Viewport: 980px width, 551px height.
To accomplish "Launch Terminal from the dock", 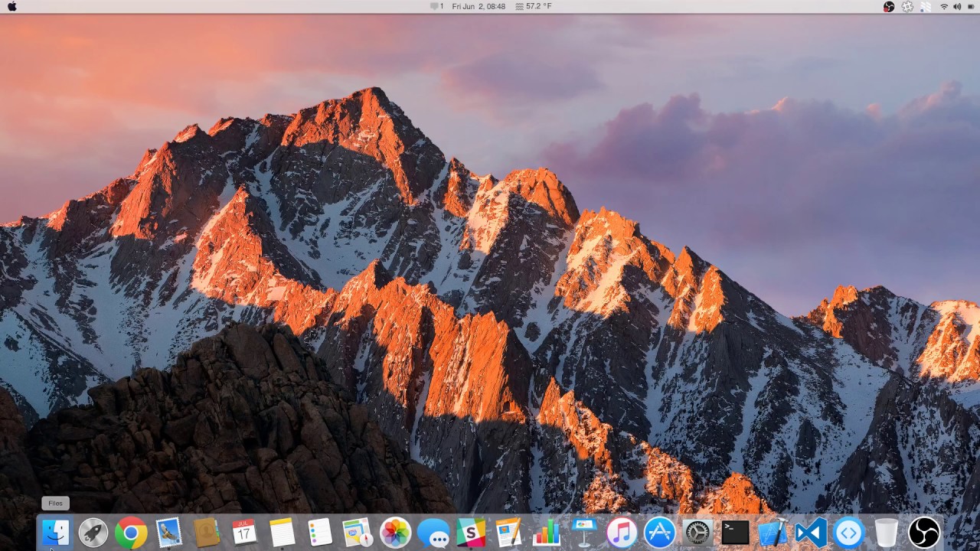I will 735,533.
